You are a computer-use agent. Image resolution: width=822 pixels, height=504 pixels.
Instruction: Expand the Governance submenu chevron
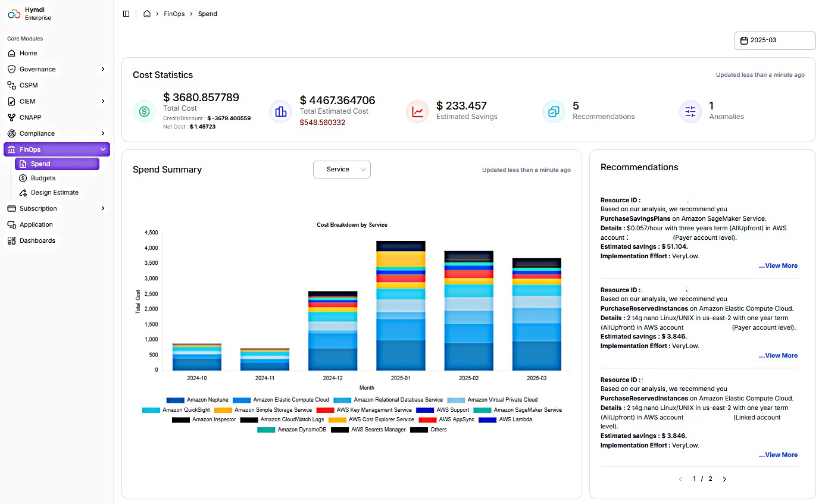pos(103,69)
